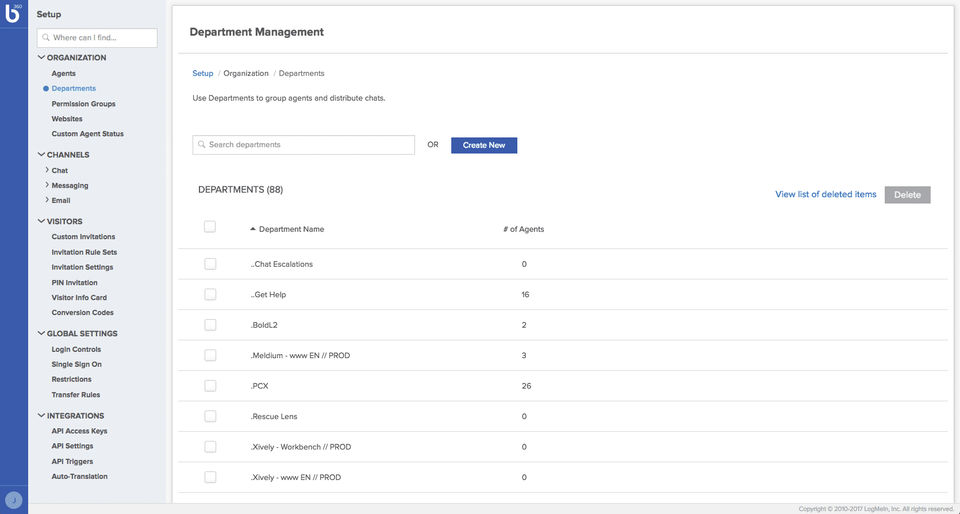Click the Setup breadcrumb link

tap(203, 73)
